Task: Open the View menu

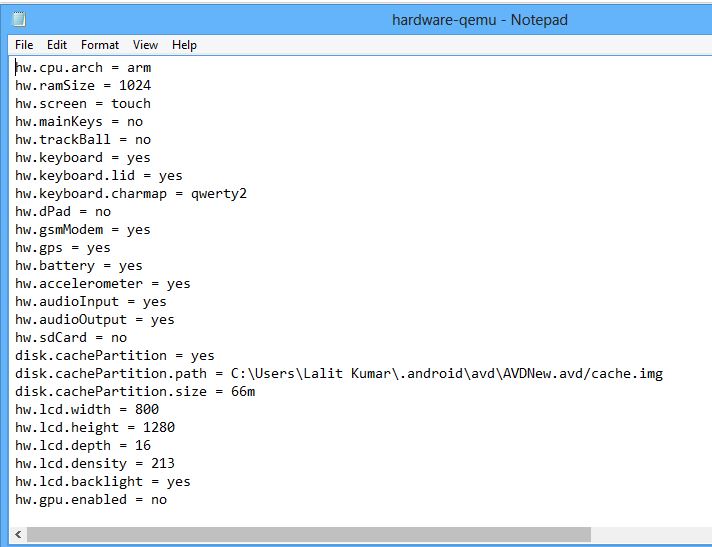Action: coord(146,45)
